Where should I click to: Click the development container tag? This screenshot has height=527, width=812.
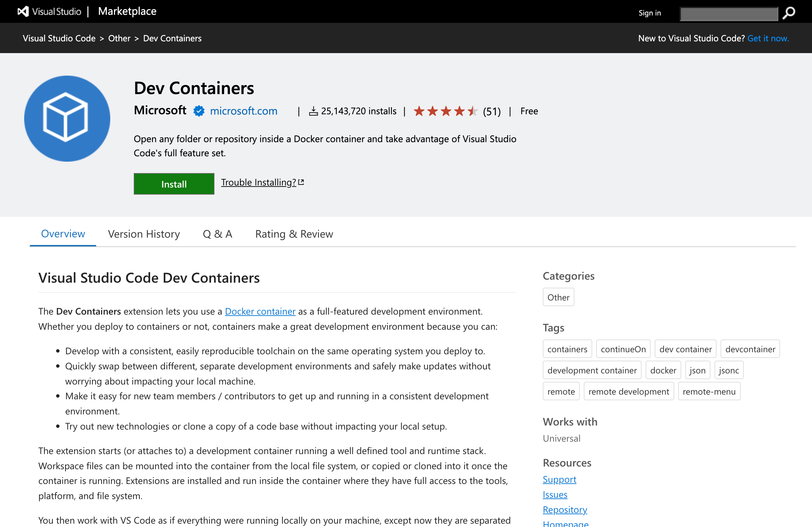tap(592, 370)
